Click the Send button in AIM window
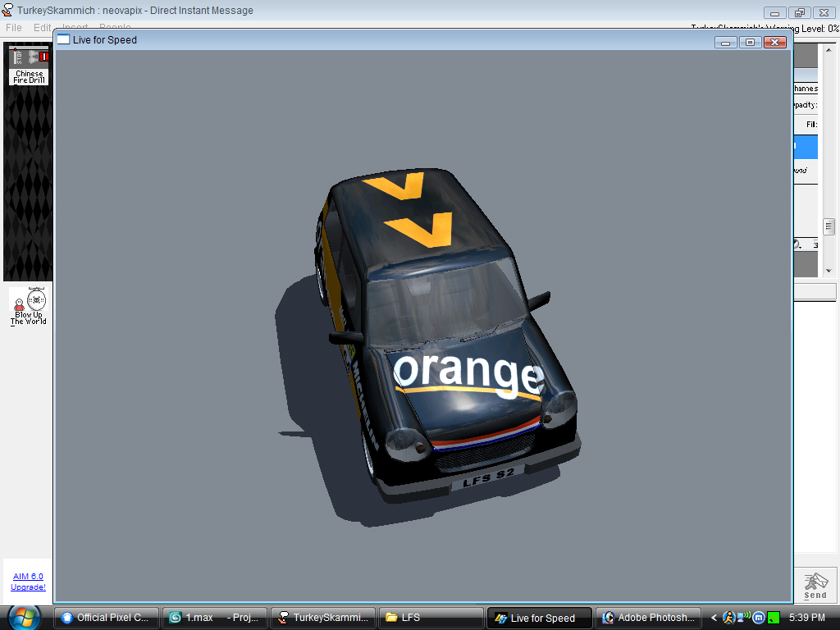This screenshot has height=630, width=840. [x=815, y=586]
